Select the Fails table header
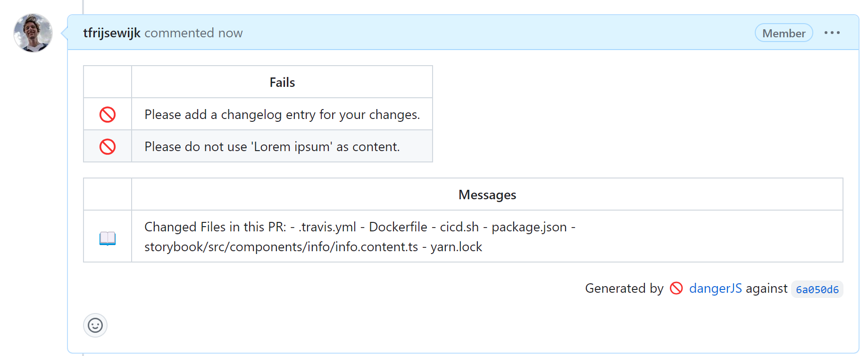This screenshot has height=356, width=868. point(282,82)
